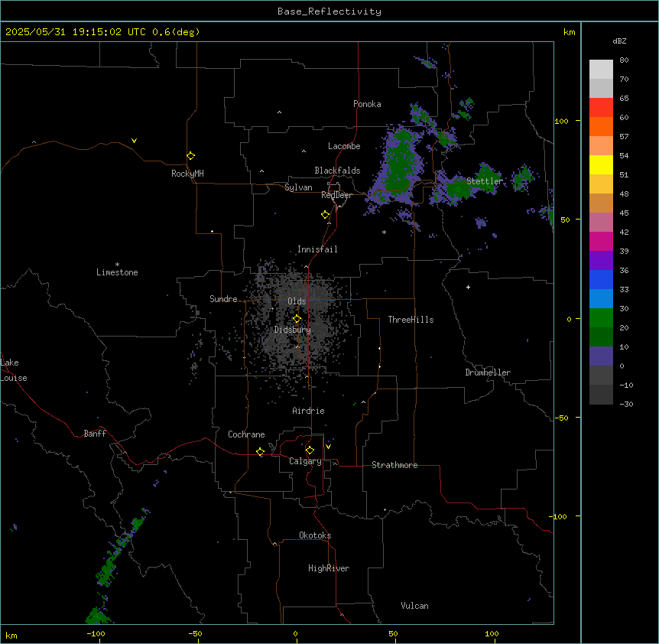This screenshot has height=644, width=659.
Task: Click the Innisfail city label
Action: point(317,249)
